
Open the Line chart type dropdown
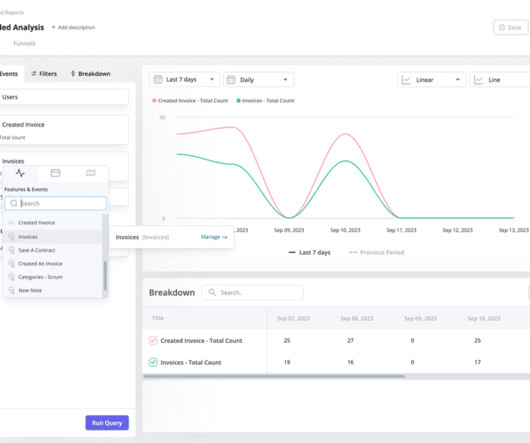pos(500,80)
